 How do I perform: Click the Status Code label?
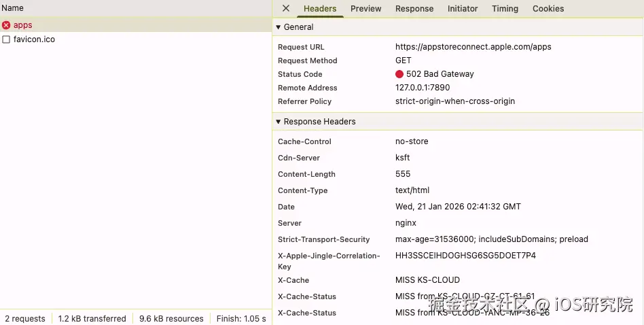[x=300, y=74]
